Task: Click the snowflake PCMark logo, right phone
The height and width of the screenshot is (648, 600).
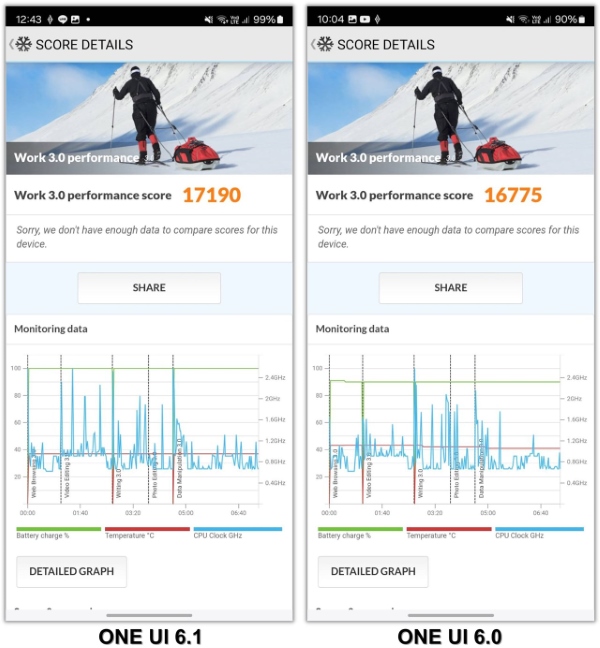Action: coord(324,45)
